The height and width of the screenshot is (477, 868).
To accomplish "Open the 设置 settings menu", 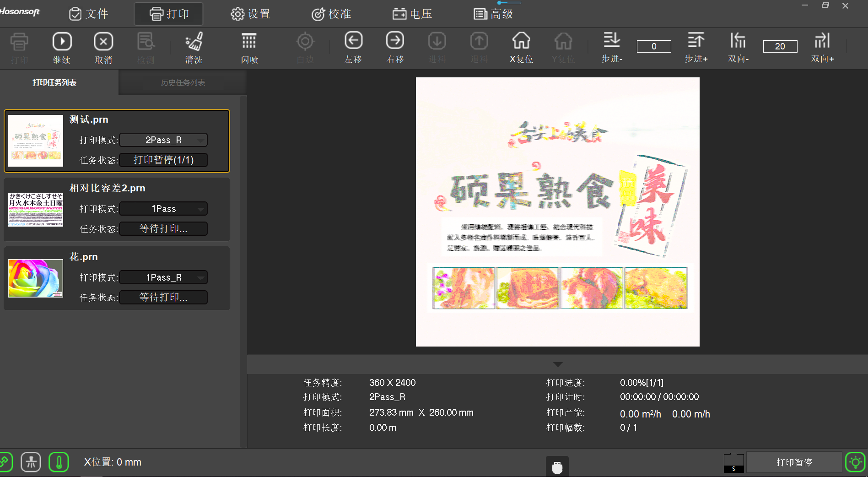I will 250,14.
